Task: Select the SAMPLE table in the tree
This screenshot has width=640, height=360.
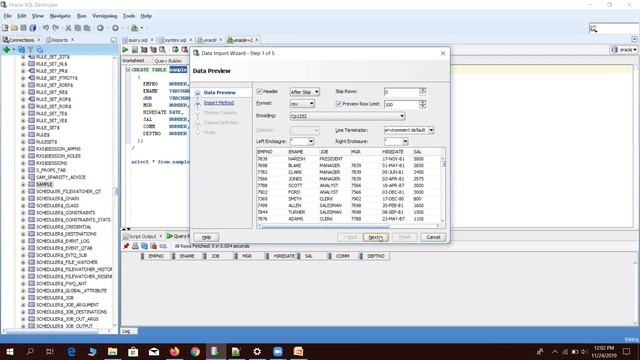Action: pyautogui.click(x=44, y=184)
